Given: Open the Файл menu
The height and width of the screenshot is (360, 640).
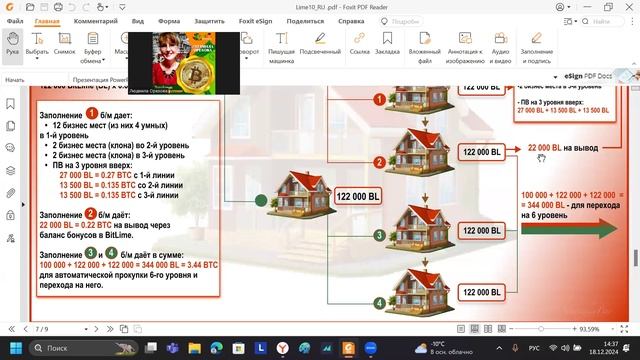Looking at the screenshot, I should coord(15,21).
